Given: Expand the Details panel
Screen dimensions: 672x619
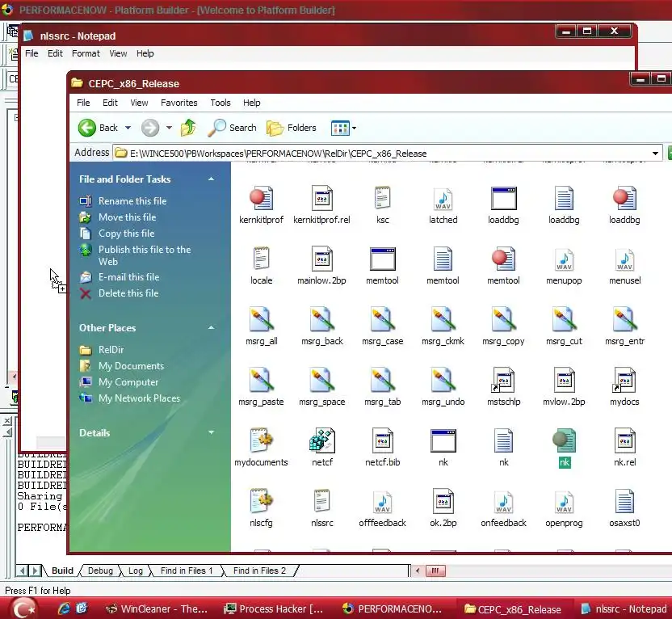Looking at the screenshot, I should 211,432.
